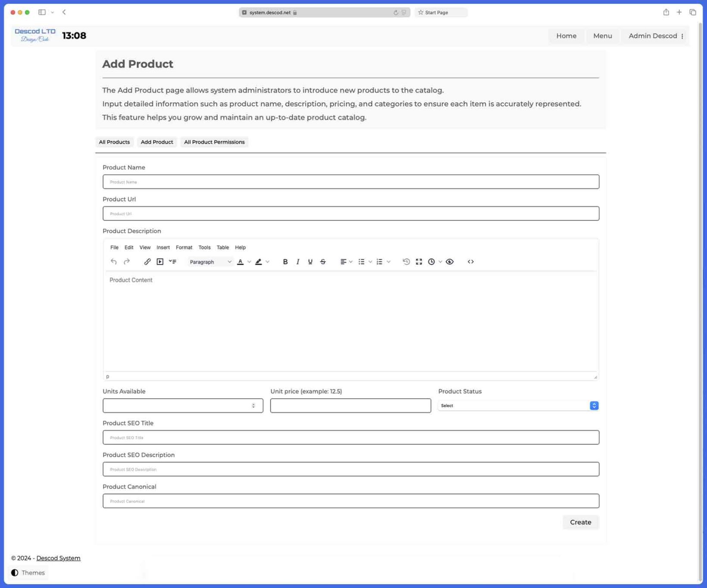This screenshot has height=588, width=707.
Task: Open the editor Help menu
Action: pos(240,247)
